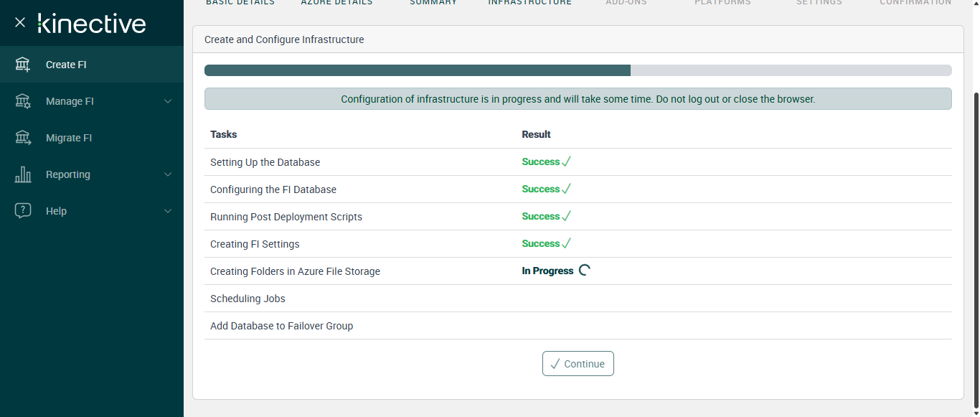
Task: Close the sidebar with the X icon
Action: click(x=20, y=23)
